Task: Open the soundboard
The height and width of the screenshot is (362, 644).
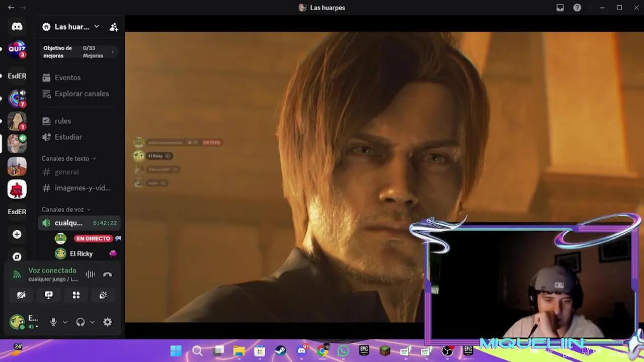Action: coord(103,295)
